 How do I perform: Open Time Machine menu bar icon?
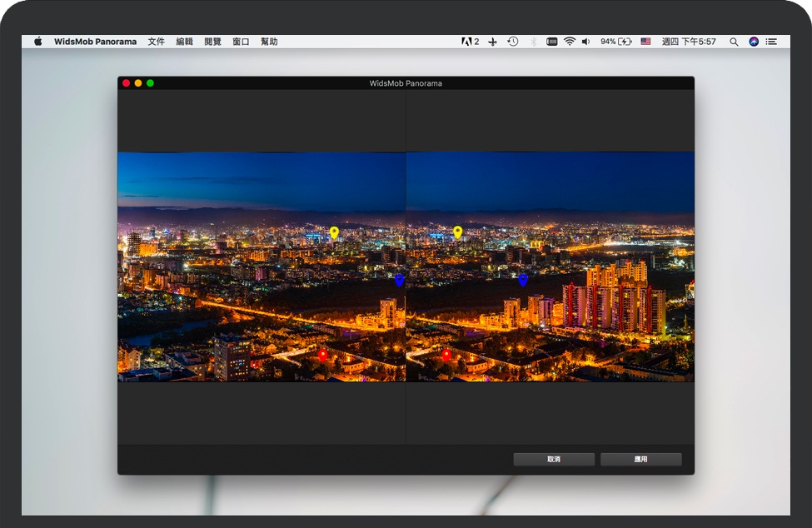point(513,42)
